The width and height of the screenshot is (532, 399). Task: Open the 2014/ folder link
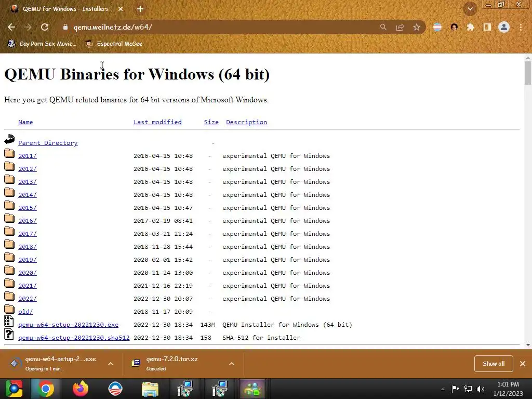tap(28, 195)
